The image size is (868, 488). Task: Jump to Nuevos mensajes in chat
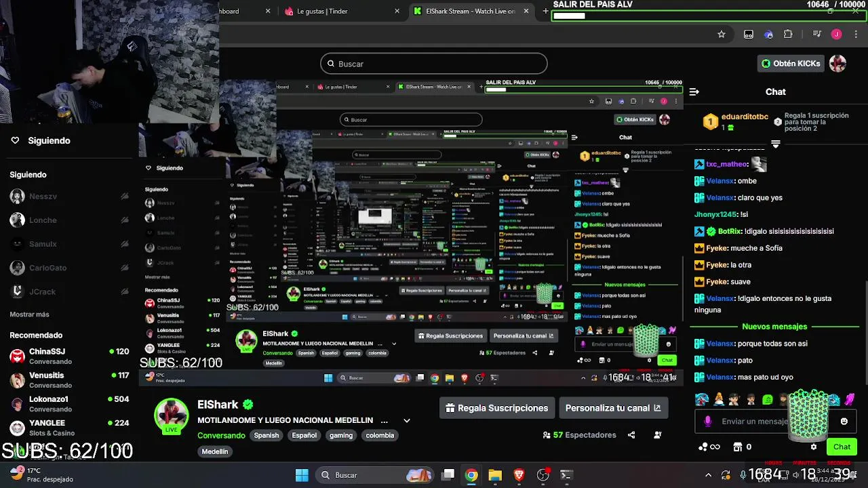tap(774, 327)
